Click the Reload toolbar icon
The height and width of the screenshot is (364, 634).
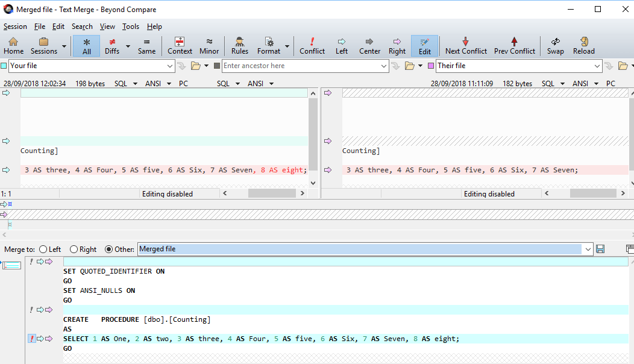click(x=583, y=45)
